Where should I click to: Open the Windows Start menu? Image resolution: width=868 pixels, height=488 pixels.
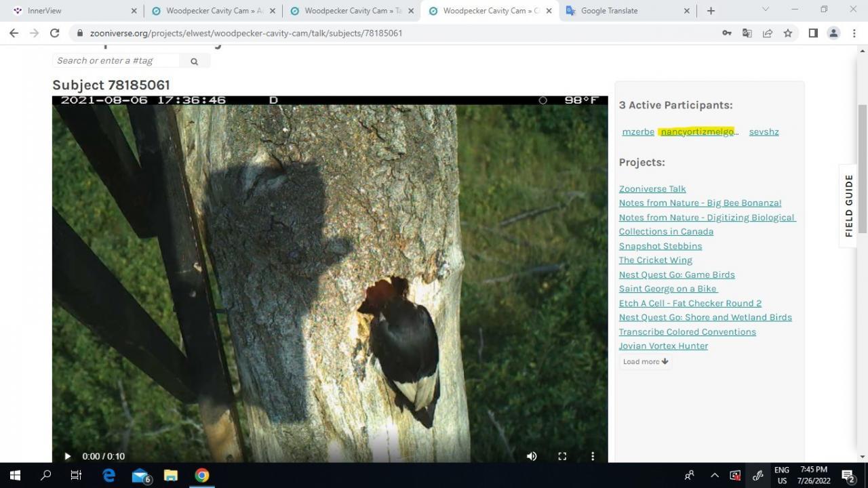coord(15,475)
